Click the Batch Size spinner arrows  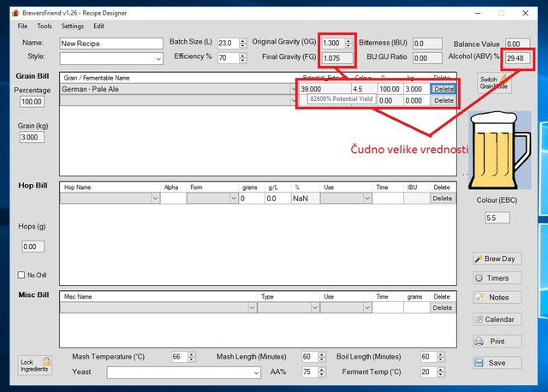tap(243, 43)
